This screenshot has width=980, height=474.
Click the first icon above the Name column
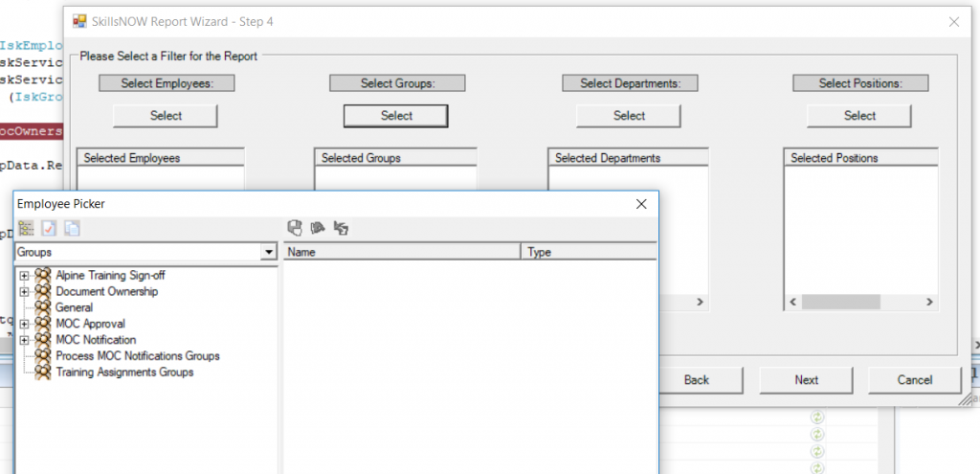[x=295, y=228]
